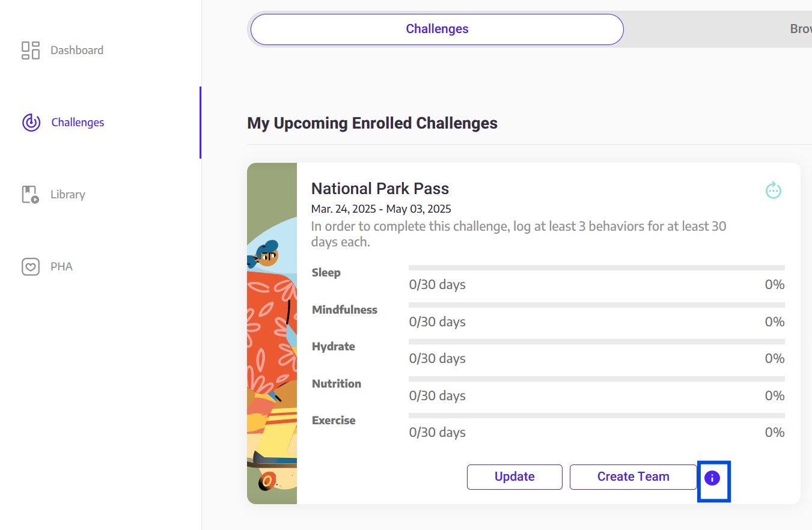812x530 pixels.
Task: Click the Challenges target icon in sidebar
Action: click(x=31, y=123)
